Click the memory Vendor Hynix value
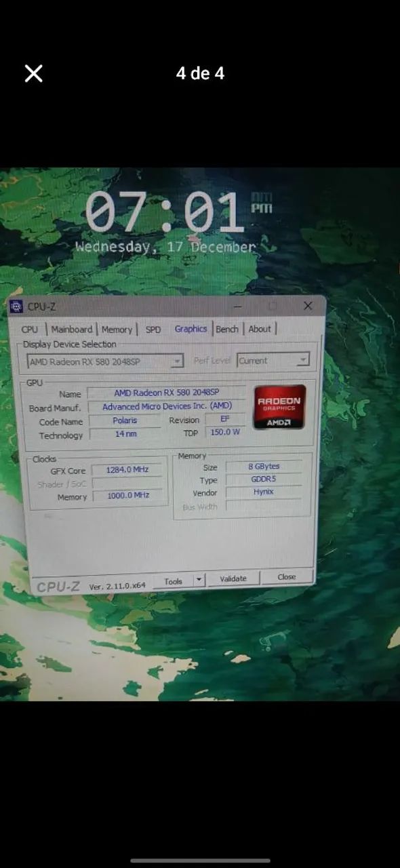The image size is (400, 868). pos(264,492)
